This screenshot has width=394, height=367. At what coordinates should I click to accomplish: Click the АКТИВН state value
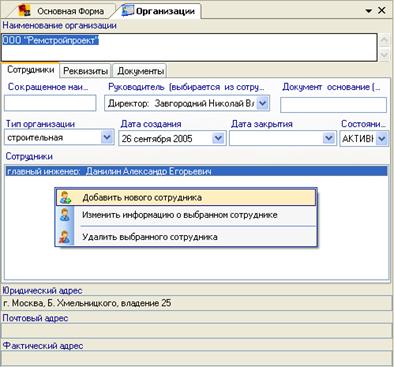click(x=358, y=138)
